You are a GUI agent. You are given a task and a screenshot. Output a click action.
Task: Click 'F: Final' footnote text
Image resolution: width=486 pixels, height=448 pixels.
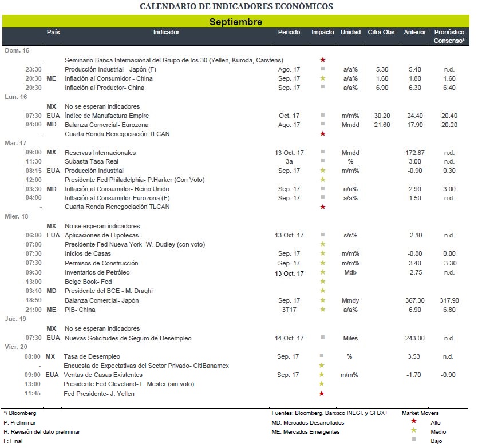point(13,441)
